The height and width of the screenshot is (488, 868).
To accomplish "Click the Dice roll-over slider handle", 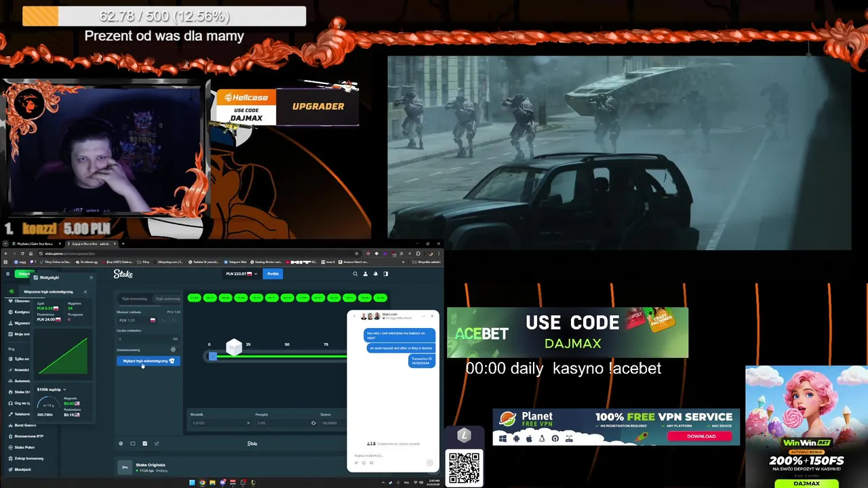I will (213, 357).
